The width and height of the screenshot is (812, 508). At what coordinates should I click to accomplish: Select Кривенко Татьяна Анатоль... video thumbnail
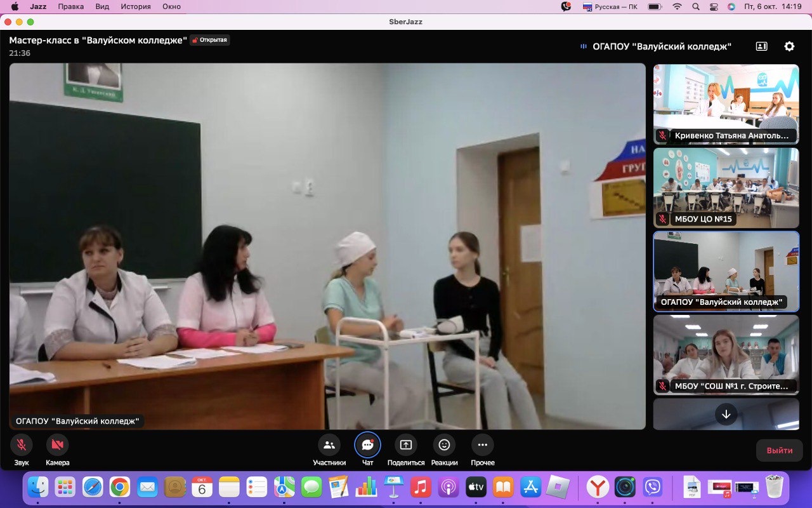click(726, 104)
